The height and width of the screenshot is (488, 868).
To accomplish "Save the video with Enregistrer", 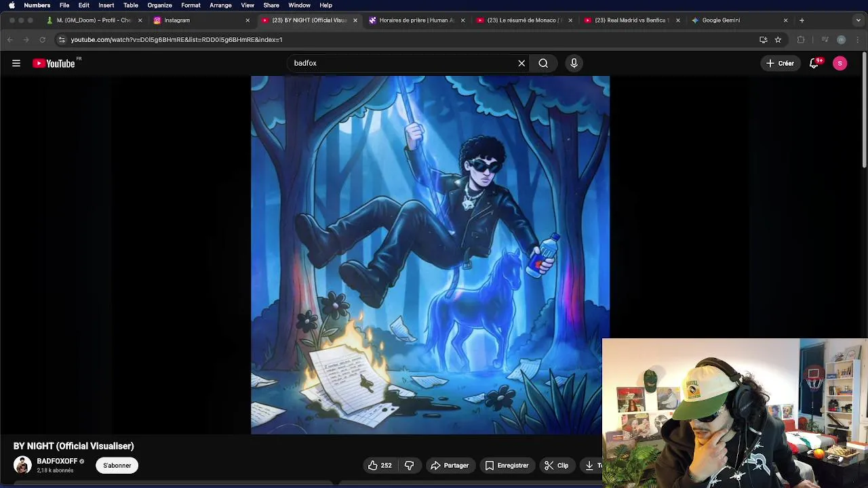I will (x=507, y=466).
